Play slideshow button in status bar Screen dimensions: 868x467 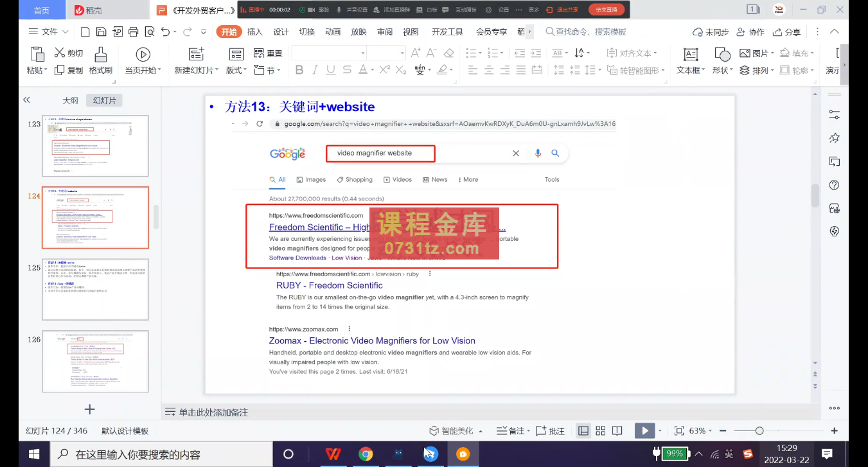tap(644, 431)
